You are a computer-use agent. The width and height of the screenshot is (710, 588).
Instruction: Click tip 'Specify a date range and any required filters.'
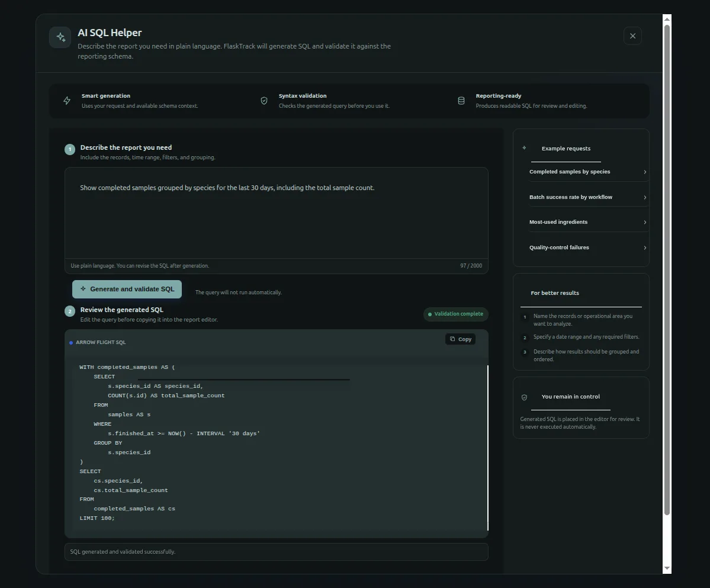(x=586, y=337)
